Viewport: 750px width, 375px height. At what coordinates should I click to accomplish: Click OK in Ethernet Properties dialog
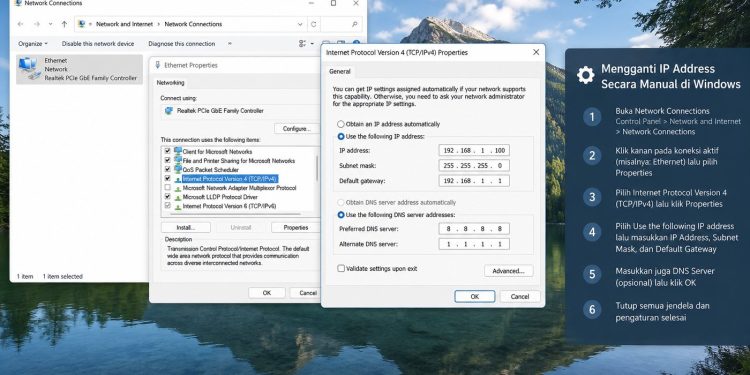(267, 293)
